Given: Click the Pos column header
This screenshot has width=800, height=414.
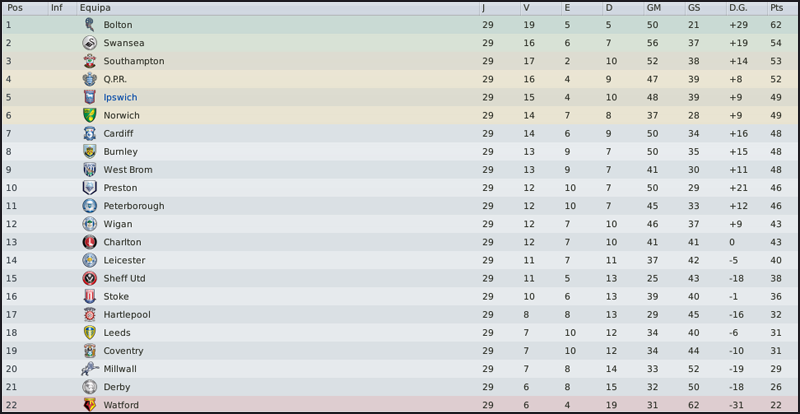Looking at the screenshot, I should [x=14, y=8].
